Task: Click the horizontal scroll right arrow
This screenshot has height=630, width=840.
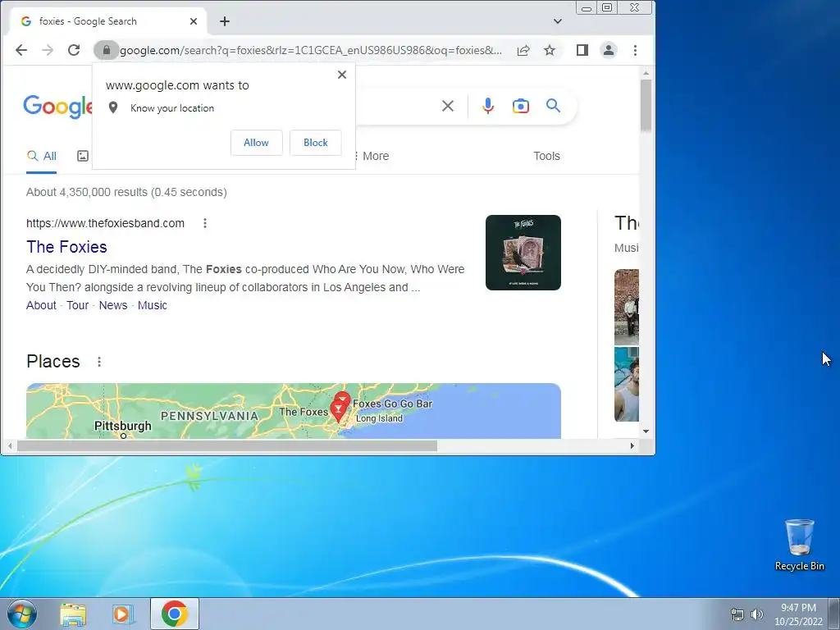Action: [632, 445]
